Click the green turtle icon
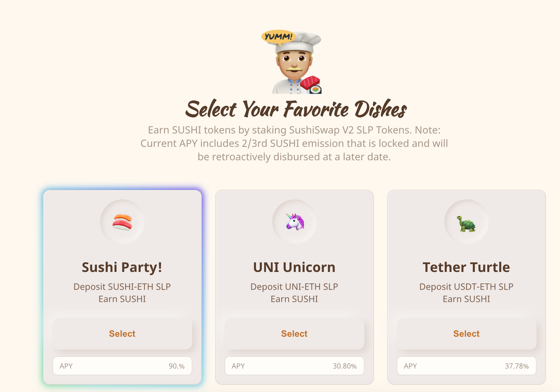 [x=466, y=223]
